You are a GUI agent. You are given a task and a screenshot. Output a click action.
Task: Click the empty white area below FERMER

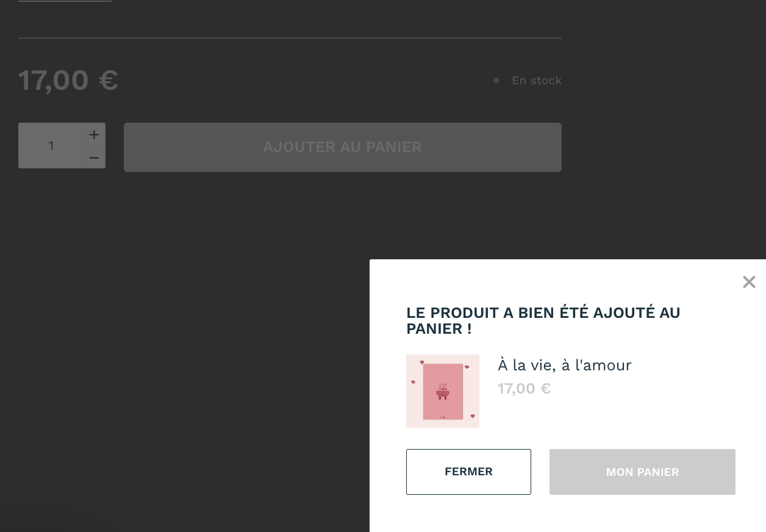pyautogui.click(x=468, y=514)
